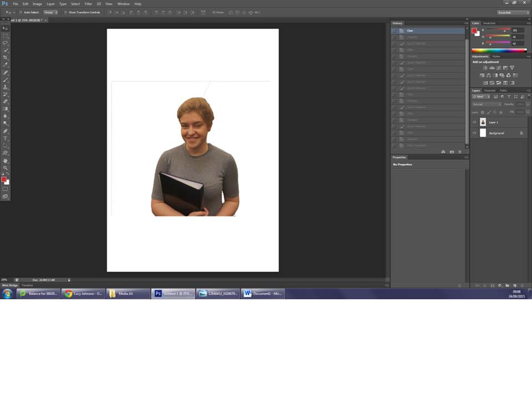Image resolution: width=532 pixels, height=399 pixels.
Task: Click the R red color slider
Action: 498,29
